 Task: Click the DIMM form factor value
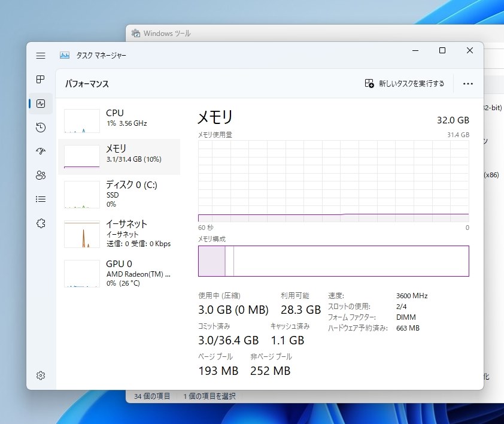tap(406, 317)
